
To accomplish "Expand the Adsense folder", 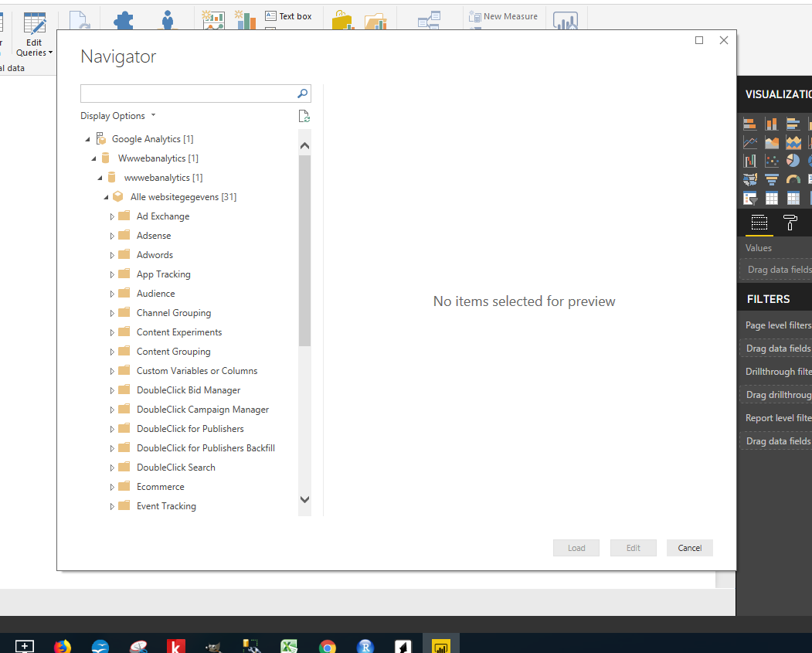I will tap(112, 236).
